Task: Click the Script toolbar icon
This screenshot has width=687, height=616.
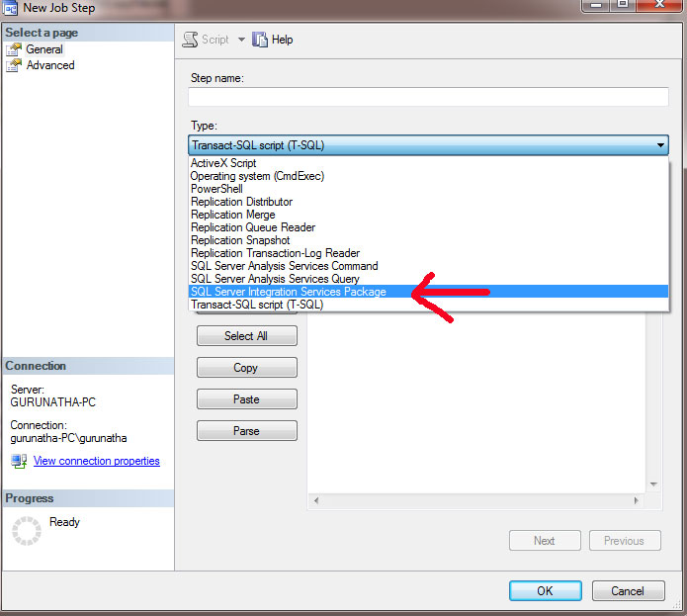Action: click(190, 40)
